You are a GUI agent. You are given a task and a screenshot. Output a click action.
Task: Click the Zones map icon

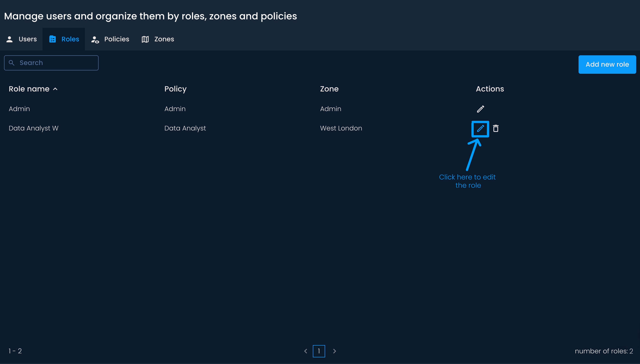pos(145,39)
